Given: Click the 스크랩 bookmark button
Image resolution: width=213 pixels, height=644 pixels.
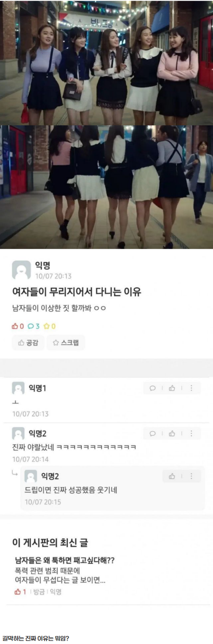Looking at the screenshot, I should pyautogui.click(x=66, y=343).
